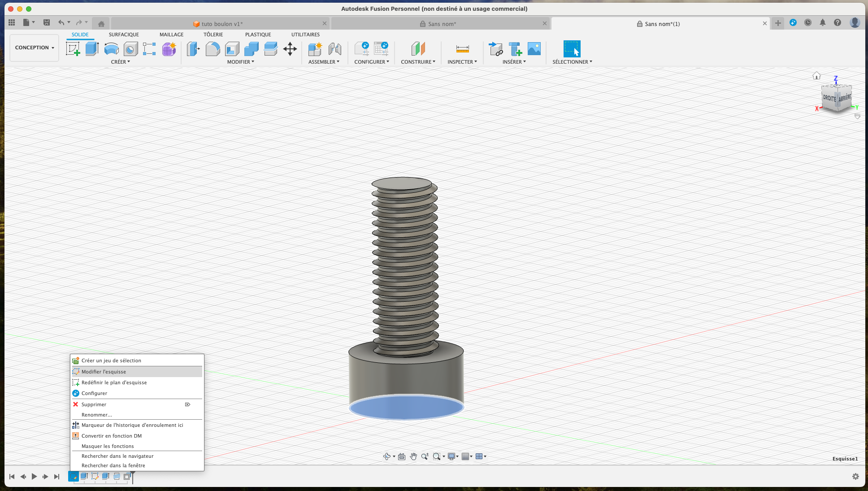Screen dimensions: 868x491
Task: Expand the CONSTRUIRE menu
Action: coord(418,62)
